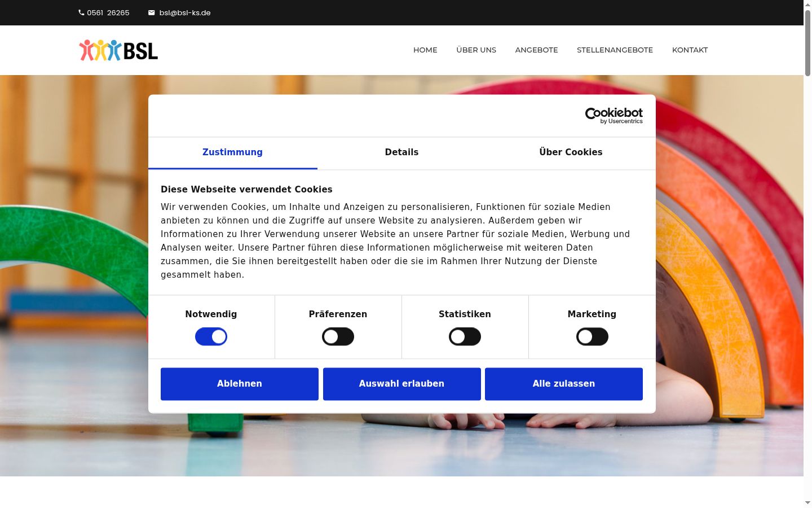Turn on the Marketing cookie switch

pos(592,337)
